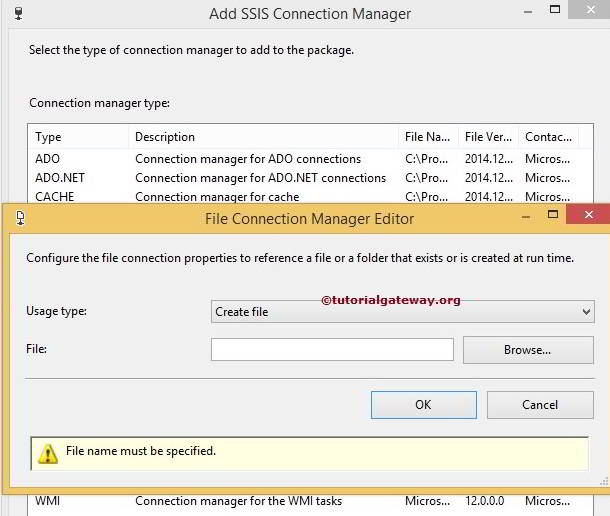Minimize the File Connection Manager Editor window
Viewport: 610px width, 516px height.
(x=526, y=217)
